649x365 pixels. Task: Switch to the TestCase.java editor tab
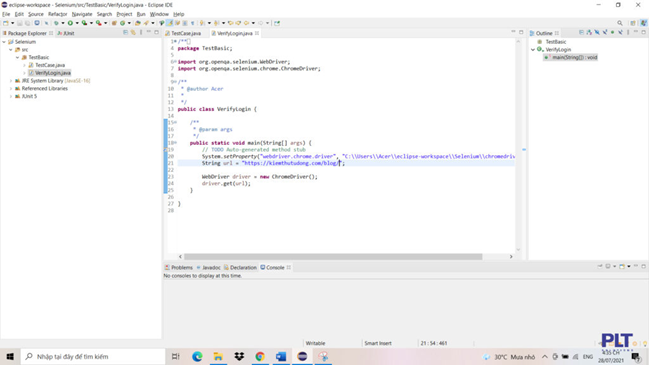pyautogui.click(x=183, y=33)
